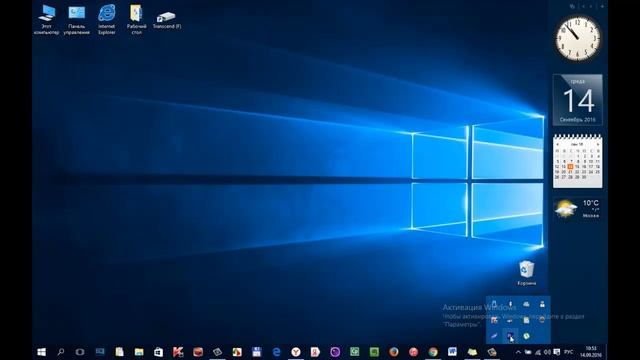
Task: Click the analog clock gadget
Action: click(578, 38)
